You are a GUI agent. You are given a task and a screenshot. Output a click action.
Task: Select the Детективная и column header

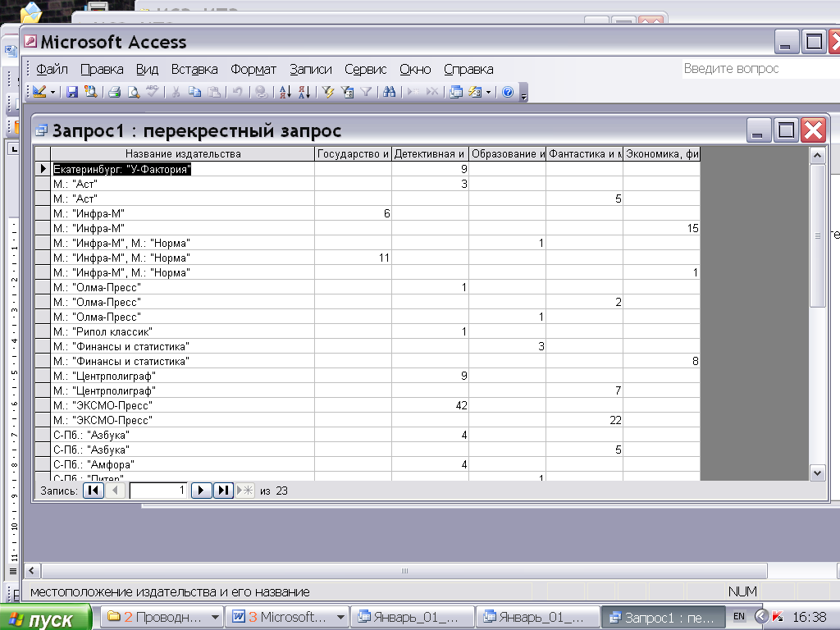pyautogui.click(x=430, y=153)
